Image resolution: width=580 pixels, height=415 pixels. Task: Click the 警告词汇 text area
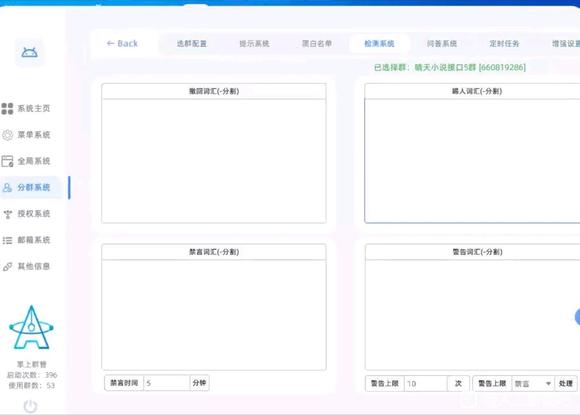(x=472, y=315)
